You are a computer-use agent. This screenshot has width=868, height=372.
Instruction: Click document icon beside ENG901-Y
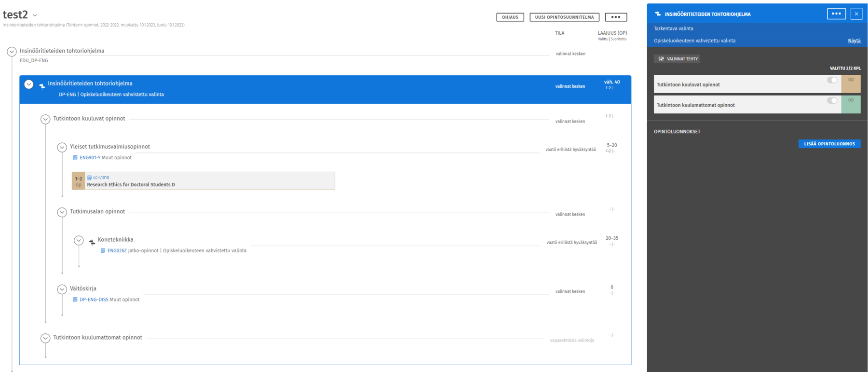[75, 158]
